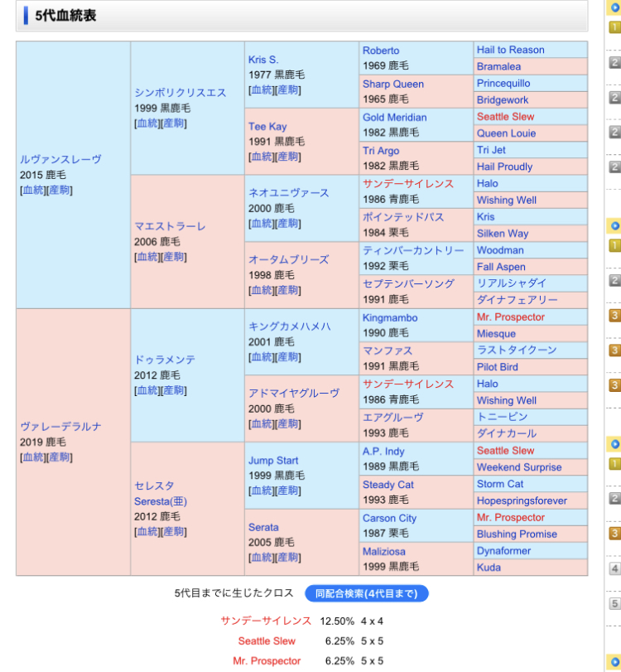Open the ポインテッドパス link
Viewport: 621px width, 672px height.
click(x=403, y=217)
